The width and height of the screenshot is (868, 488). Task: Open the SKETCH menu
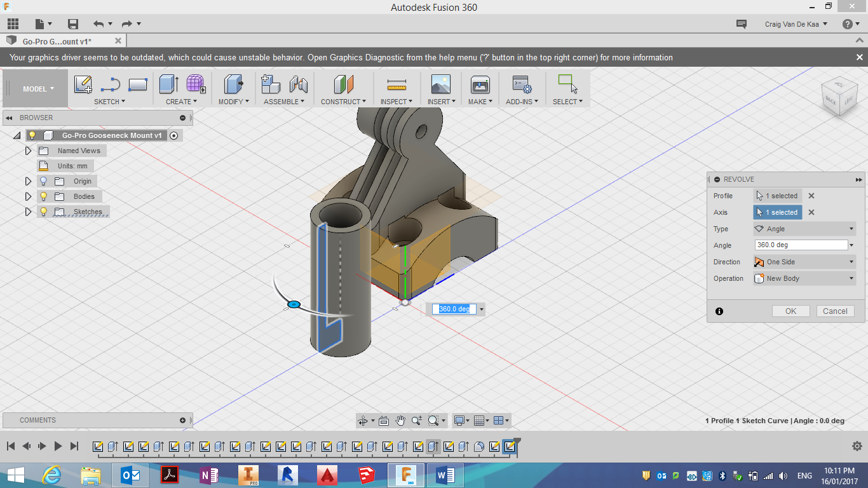point(110,102)
